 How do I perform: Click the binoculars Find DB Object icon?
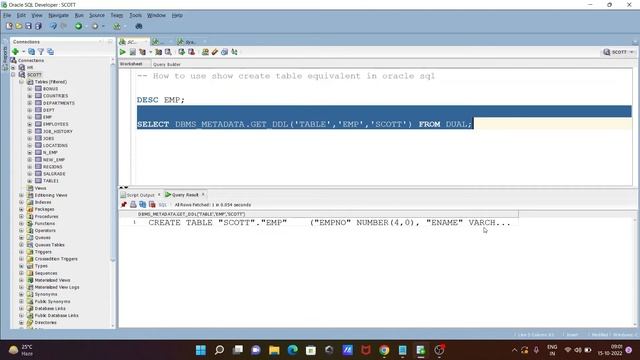point(139,26)
